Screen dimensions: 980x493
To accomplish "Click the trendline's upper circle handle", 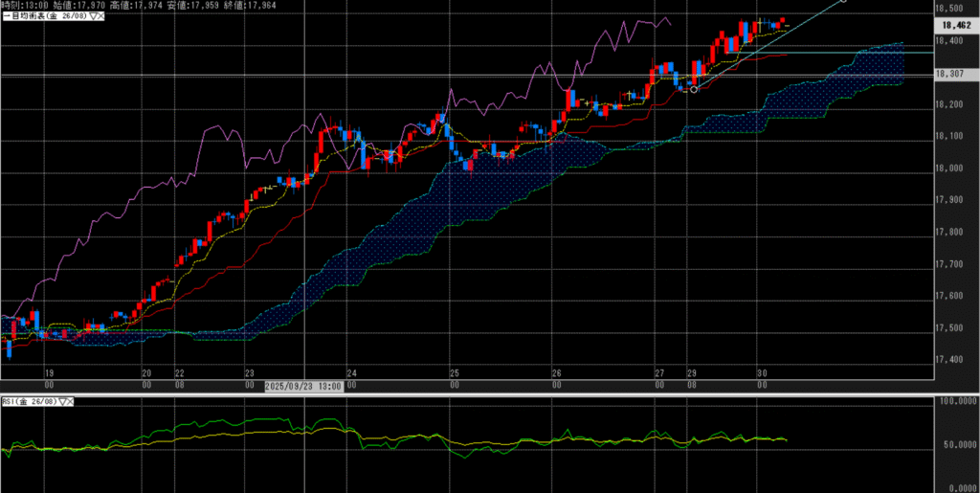I will point(843,1).
